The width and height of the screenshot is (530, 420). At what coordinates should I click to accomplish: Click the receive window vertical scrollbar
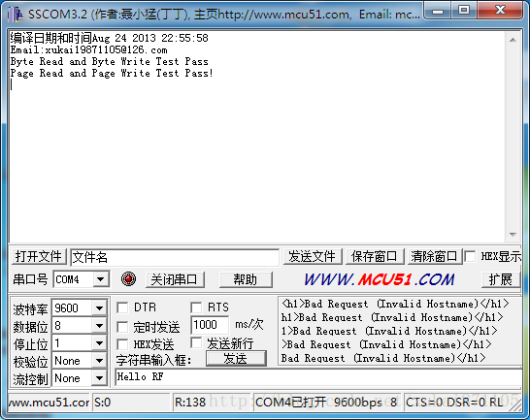[513, 137]
